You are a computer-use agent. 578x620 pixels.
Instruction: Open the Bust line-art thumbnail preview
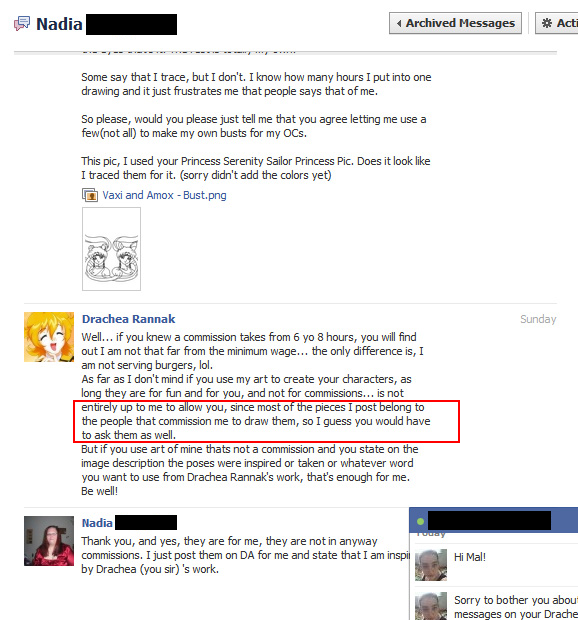(111, 249)
